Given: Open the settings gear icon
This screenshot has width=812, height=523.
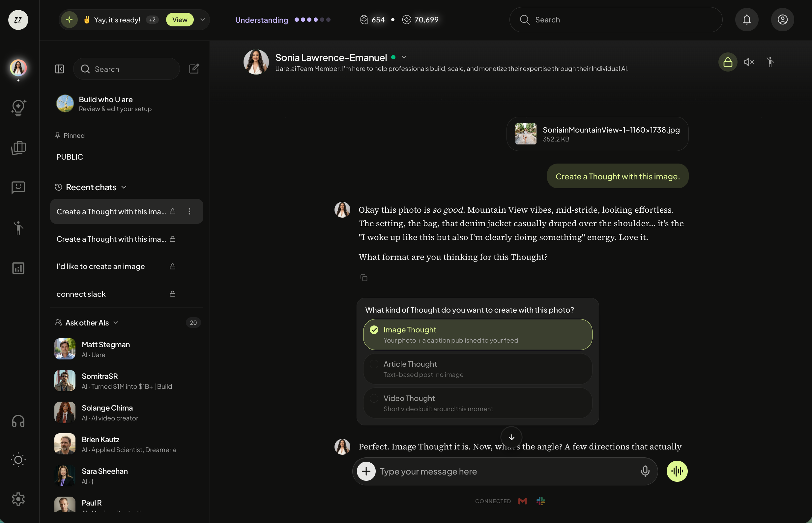Looking at the screenshot, I should click(x=18, y=499).
